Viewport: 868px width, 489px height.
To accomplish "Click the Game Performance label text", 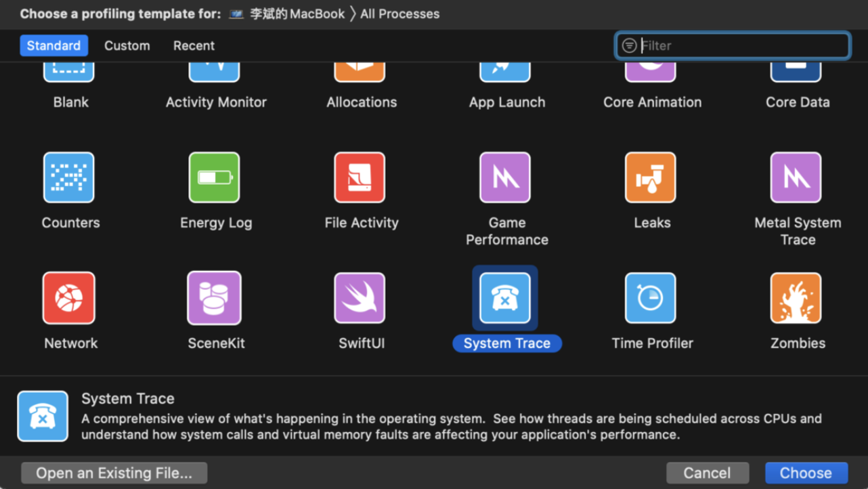I will pyautogui.click(x=506, y=231).
